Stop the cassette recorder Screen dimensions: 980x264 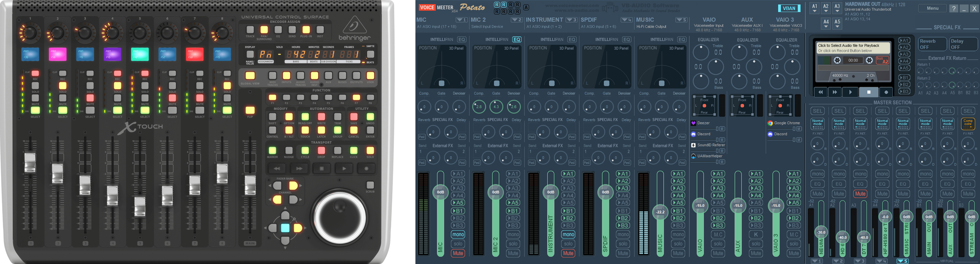[868, 92]
